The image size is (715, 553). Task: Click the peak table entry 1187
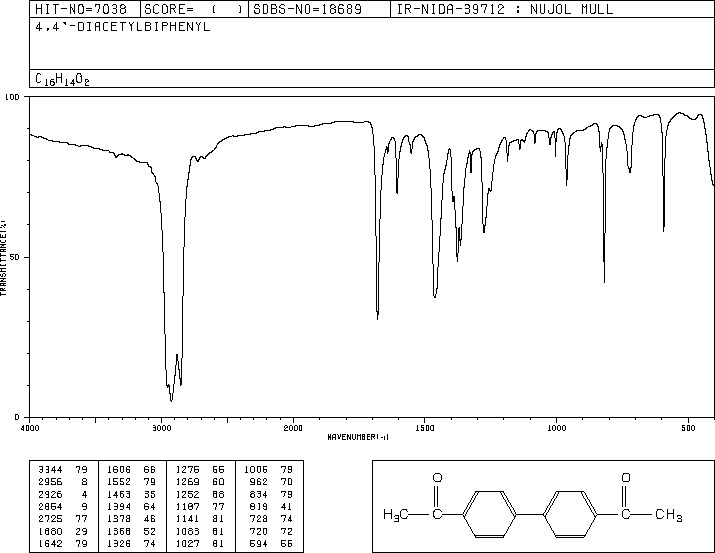pyautogui.click(x=187, y=506)
